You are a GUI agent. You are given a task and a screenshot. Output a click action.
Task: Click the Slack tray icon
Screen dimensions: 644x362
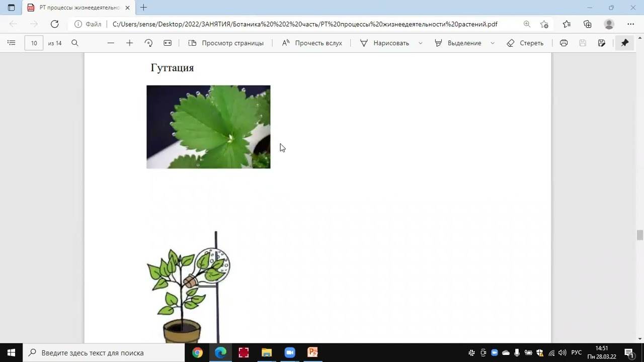pos(471,352)
